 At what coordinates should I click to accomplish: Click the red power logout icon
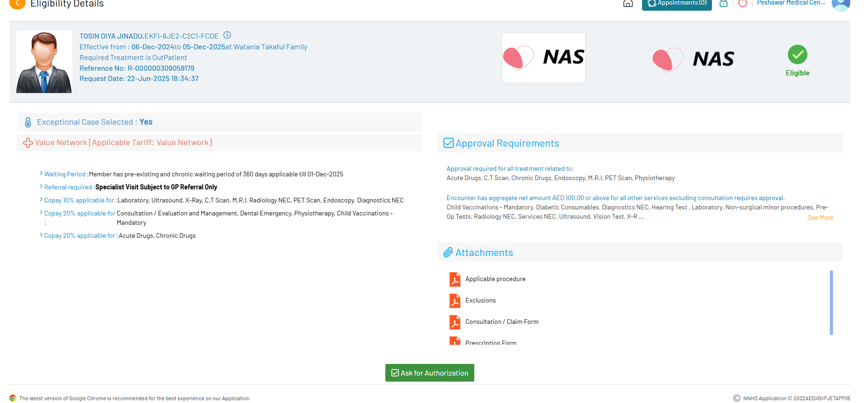(743, 3)
